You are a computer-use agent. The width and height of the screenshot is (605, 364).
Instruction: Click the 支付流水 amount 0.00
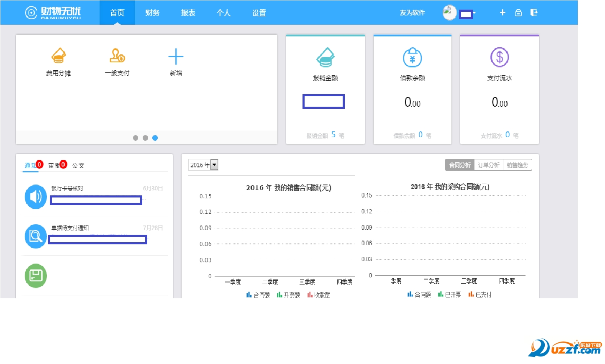[x=500, y=103]
